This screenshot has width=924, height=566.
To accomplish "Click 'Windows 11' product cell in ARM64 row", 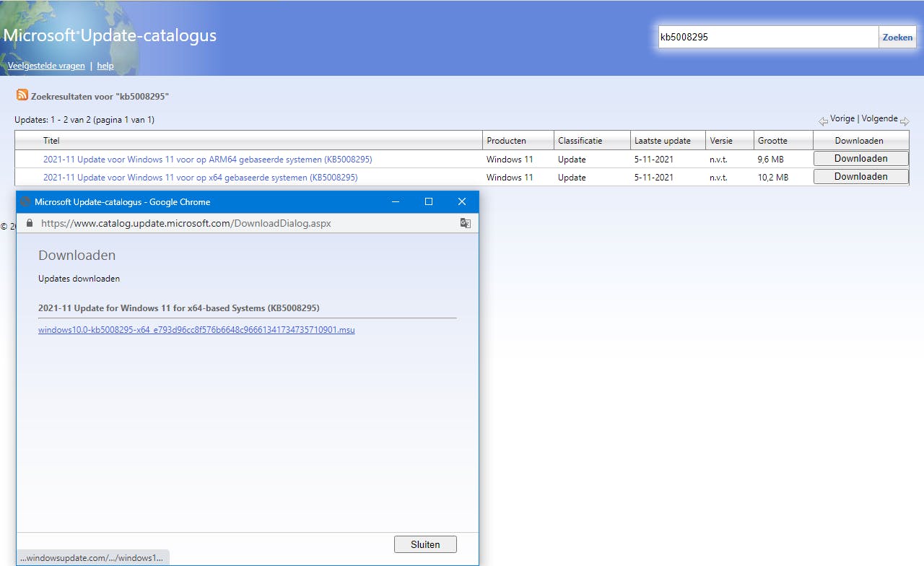I will [510, 160].
